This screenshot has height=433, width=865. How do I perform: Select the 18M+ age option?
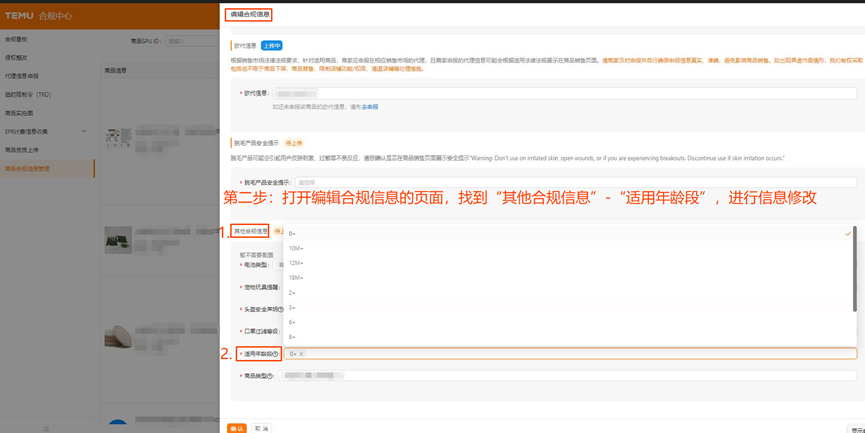(x=296, y=278)
